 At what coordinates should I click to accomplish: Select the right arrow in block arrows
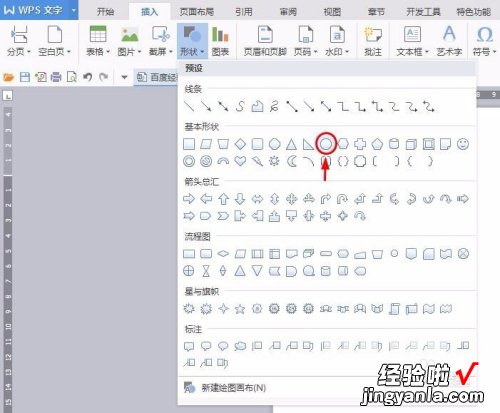[x=189, y=199]
